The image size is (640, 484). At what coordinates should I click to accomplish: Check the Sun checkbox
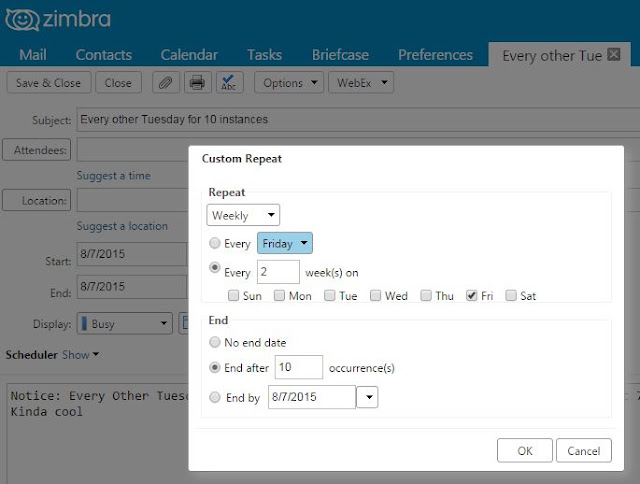click(x=233, y=295)
